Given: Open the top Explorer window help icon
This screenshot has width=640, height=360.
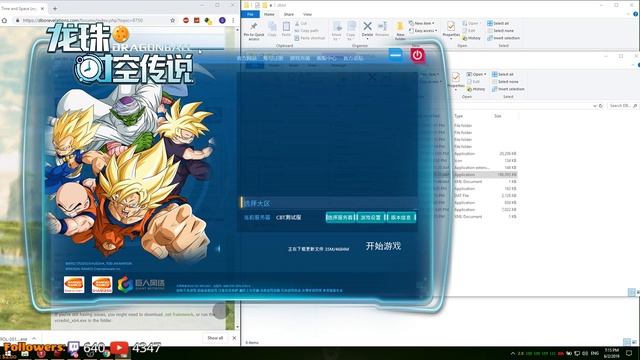Looking at the screenshot, I should (x=636, y=14).
